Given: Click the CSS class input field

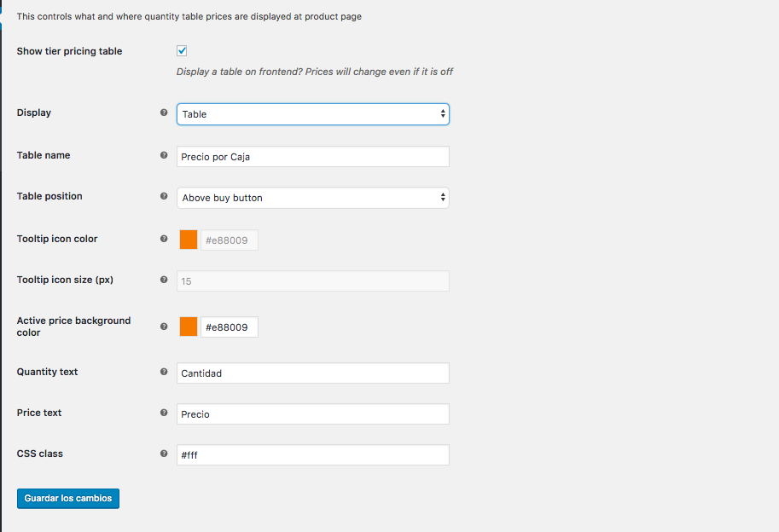Looking at the screenshot, I should click(x=312, y=455).
